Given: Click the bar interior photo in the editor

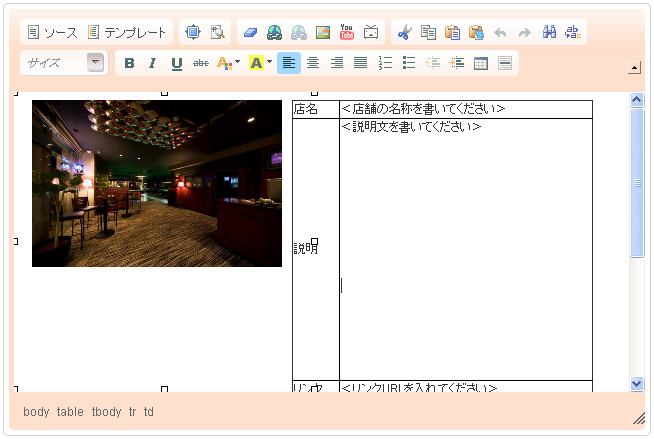Looking at the screenshot, I should [x=157, y=183].
